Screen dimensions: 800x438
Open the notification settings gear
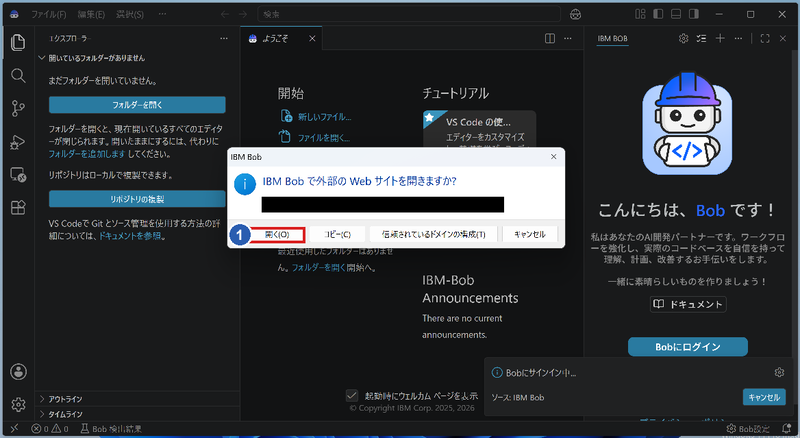(x=779, y=372)
